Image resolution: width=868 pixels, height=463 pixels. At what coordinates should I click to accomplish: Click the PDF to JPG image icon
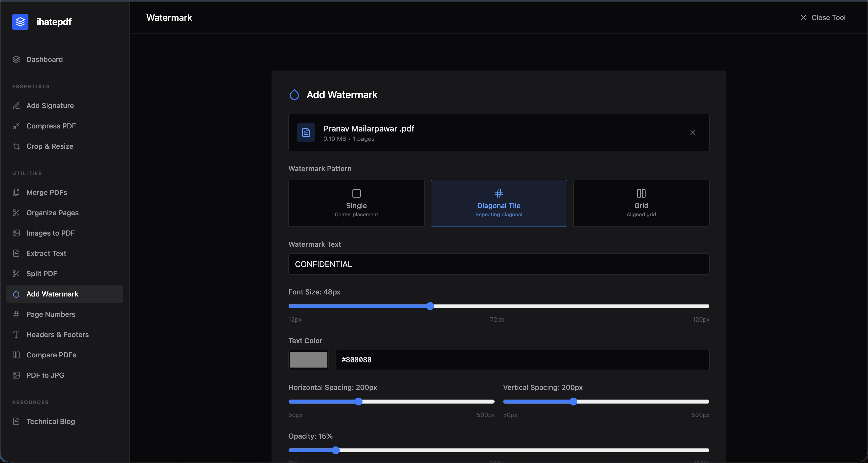pyautogui.click(x=16, y=375)
